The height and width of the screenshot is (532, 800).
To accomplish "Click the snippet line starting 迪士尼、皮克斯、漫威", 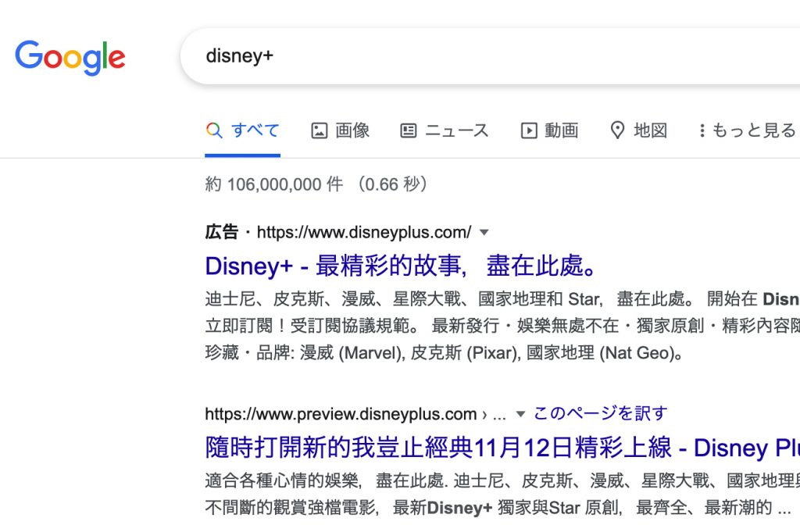I will click(x=502, y=299).
